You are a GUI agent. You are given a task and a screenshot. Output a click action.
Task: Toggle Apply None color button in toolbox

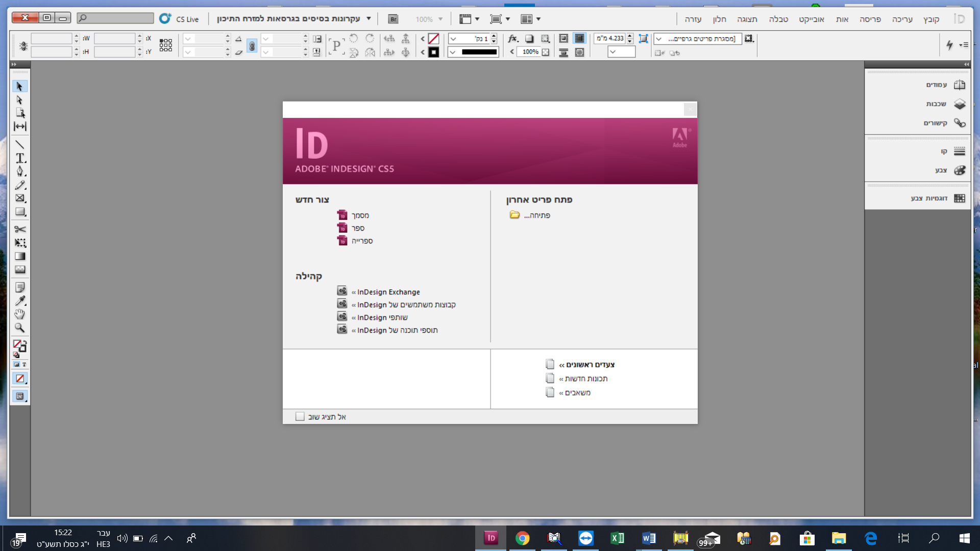[x=20, y=379]
